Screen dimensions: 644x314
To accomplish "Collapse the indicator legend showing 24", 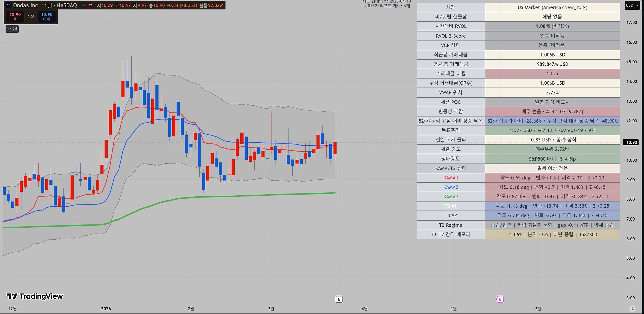I will tap(12, 29).
